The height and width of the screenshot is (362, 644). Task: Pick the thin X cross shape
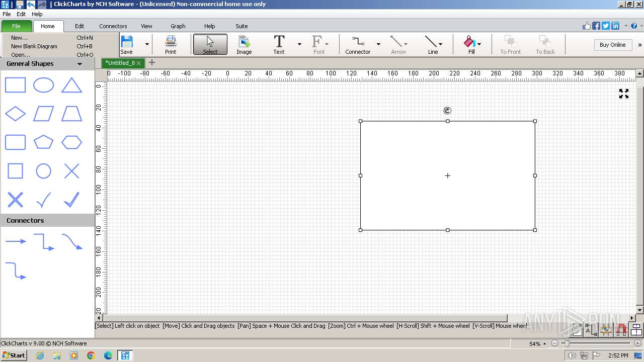71,171
